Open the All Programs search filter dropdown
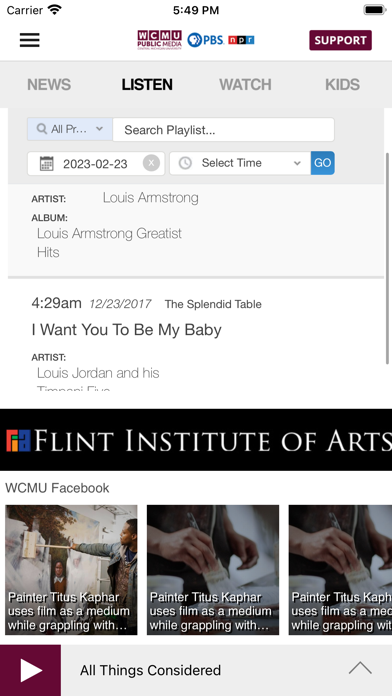The width and height of the screenshot is (392, 696). tap(70, 129)
